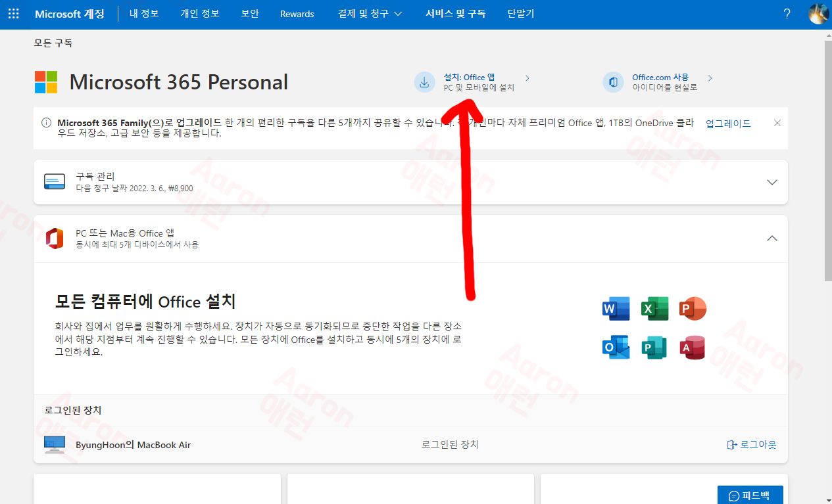Screen dimensions: 832x504
Task: Click the Outlook app icon
Action: tap(616, 348)
